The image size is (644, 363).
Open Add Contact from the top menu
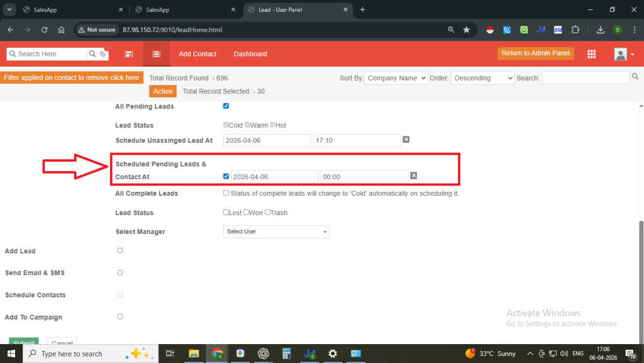(197, 54)
